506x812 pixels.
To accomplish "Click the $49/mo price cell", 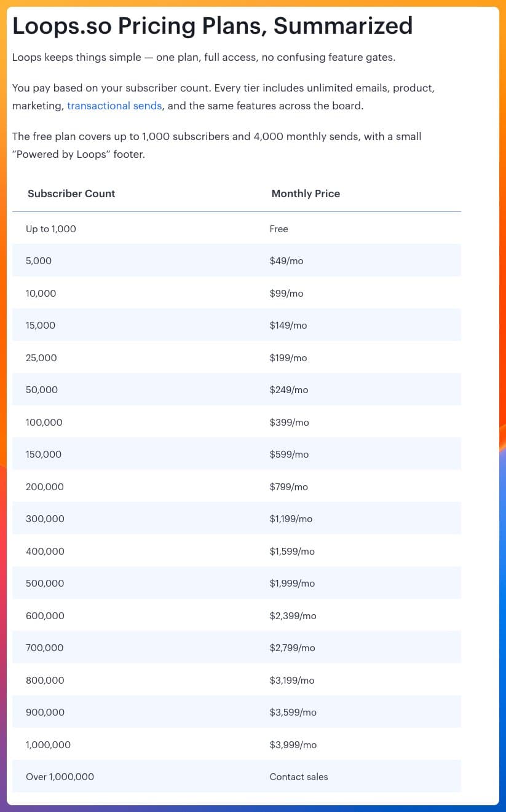I will pos(287,261).
